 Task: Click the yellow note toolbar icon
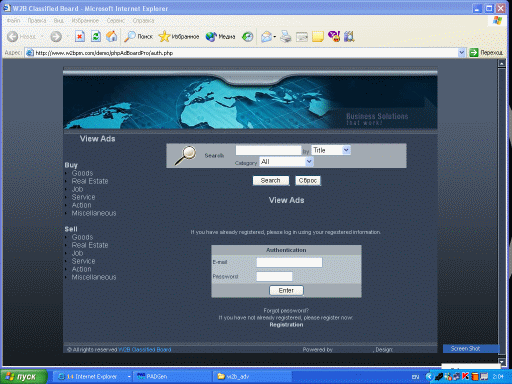coord(318,36)
